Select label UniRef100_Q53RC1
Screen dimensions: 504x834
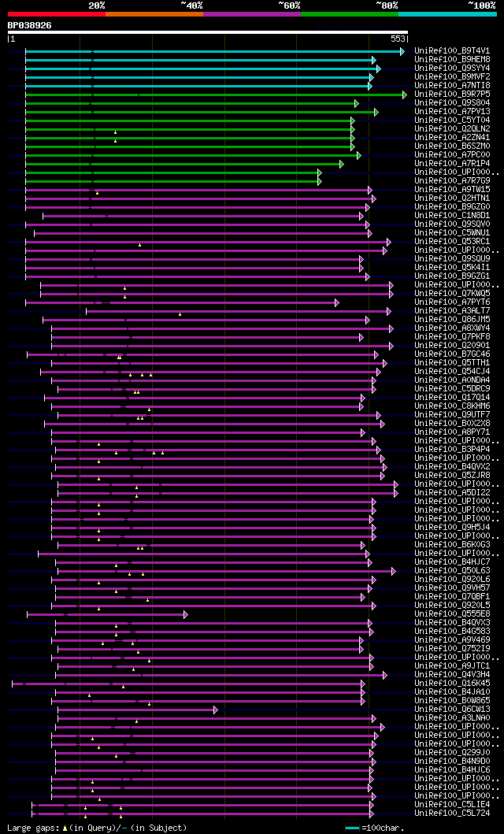click(453, 242)
